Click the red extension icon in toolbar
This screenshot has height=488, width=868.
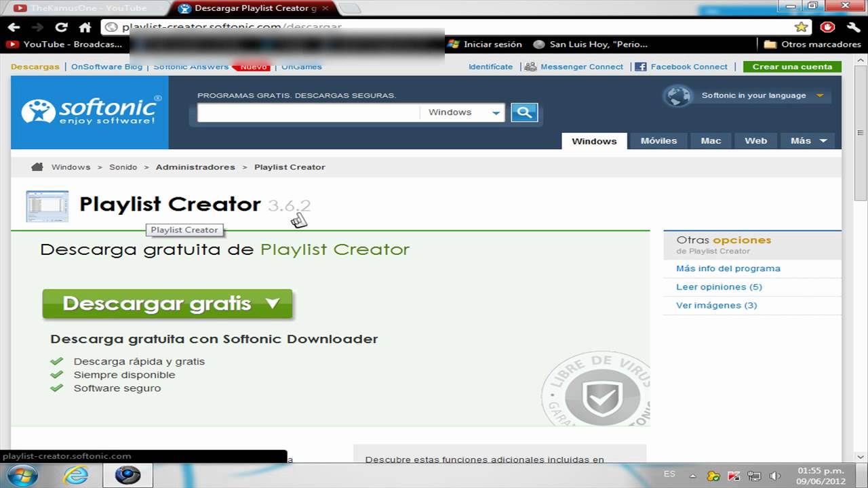click(x=828, y=27)
